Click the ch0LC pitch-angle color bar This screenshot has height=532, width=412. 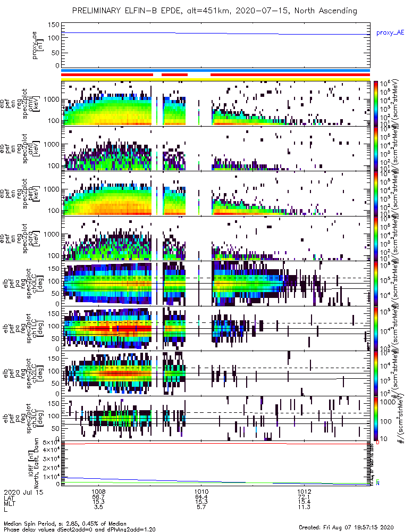(x=375, y=284)
